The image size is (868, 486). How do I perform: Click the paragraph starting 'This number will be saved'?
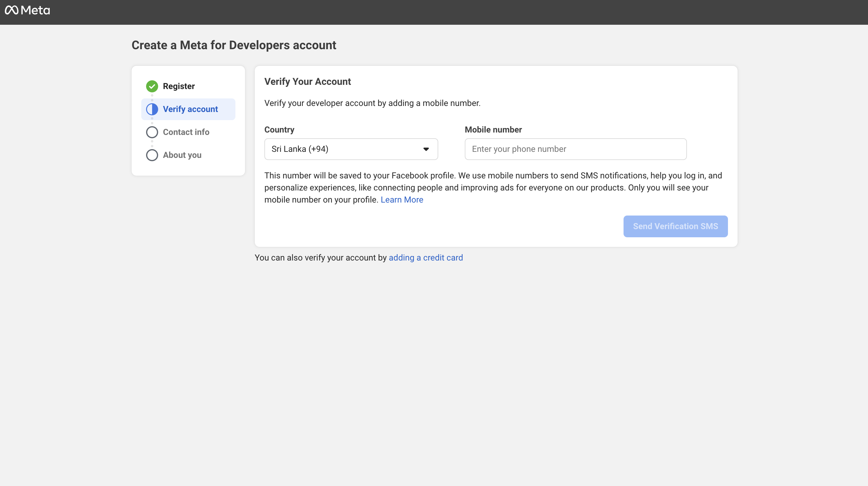493,188
